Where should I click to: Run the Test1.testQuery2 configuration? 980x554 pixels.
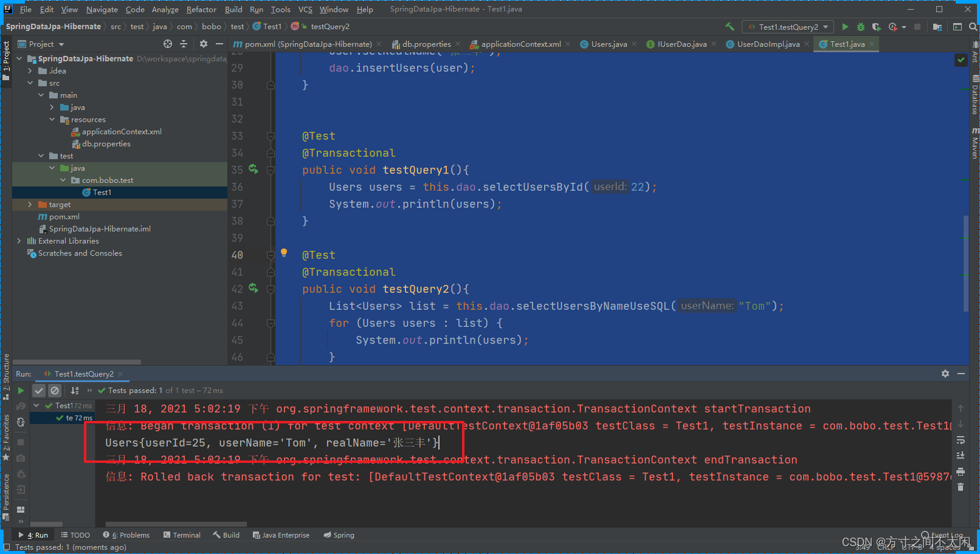[846, 26]
